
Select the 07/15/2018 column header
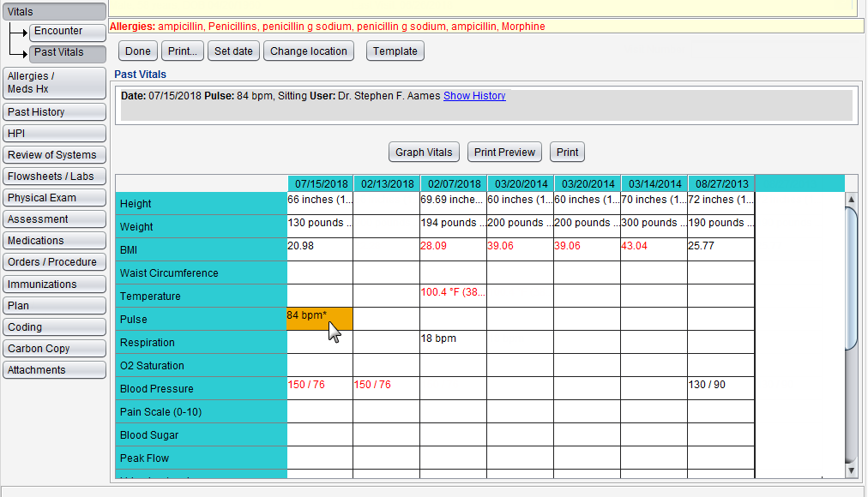coord(321,183)
